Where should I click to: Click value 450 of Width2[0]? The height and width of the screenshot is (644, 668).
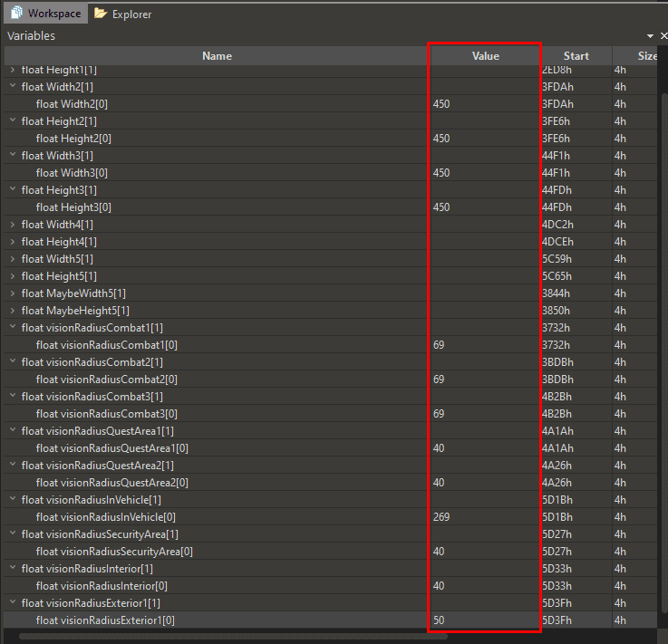(x=441, y=104)
